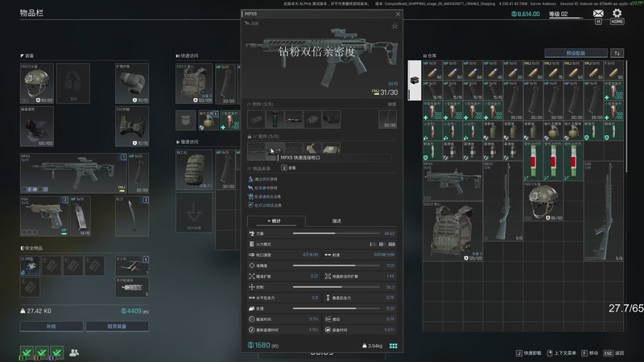Select the FMJ 9x19 ammo stack of 75
The image size is (644, 362).
(553, 71)
